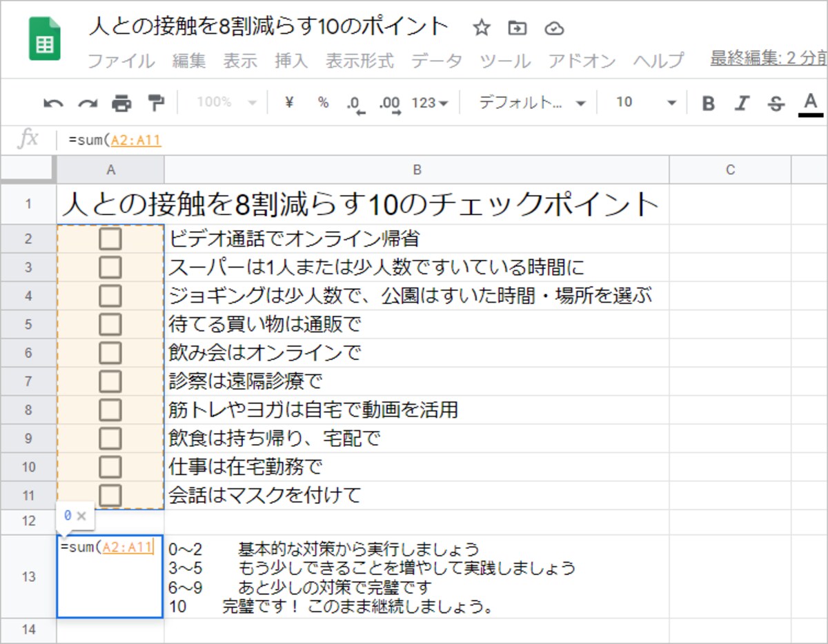Tick checkbox for スーパーは1人または少人数
The image size is (828, 644).
tap(110, 267)
